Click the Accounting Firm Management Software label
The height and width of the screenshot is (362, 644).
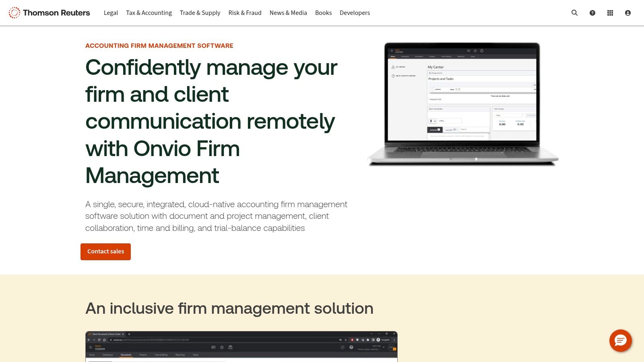pos(159,46)
